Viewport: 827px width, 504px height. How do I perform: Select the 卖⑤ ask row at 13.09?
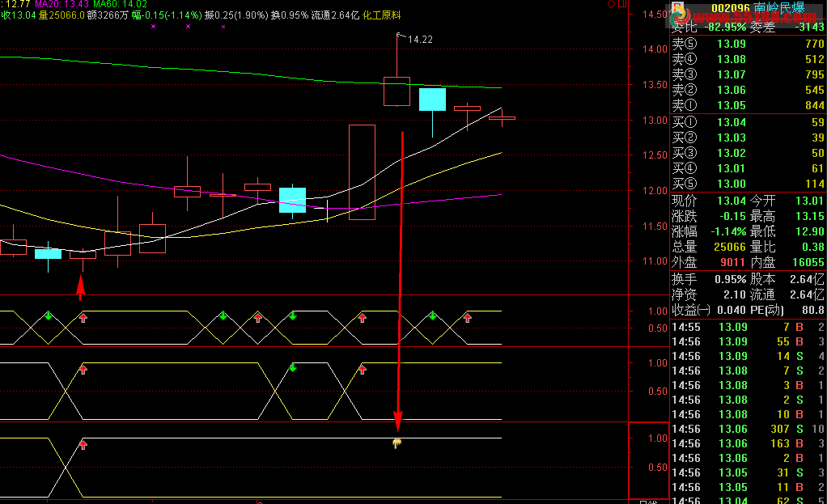pyautogui.click(x=748, y=44)
